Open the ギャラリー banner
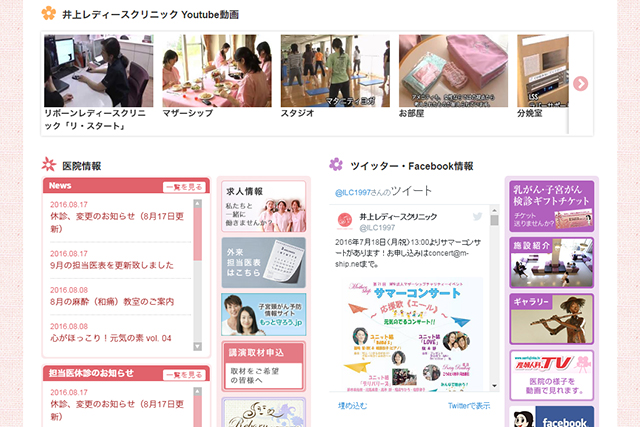Image resolution: width=640 pixels, height=427 pixels. coord(552,319)
